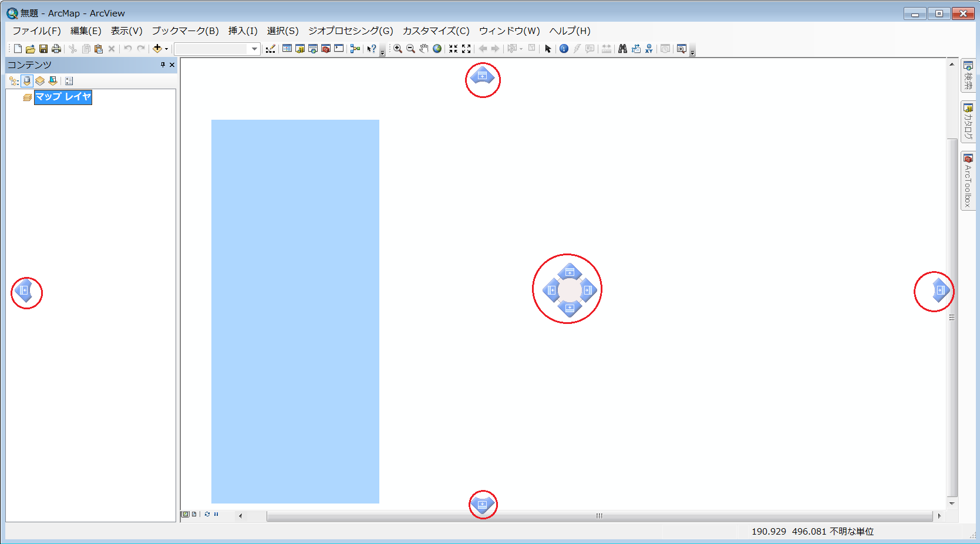Click the Fixed Zoom In arrows icon
Screen dimensions: 980x544
coord(453,49)
